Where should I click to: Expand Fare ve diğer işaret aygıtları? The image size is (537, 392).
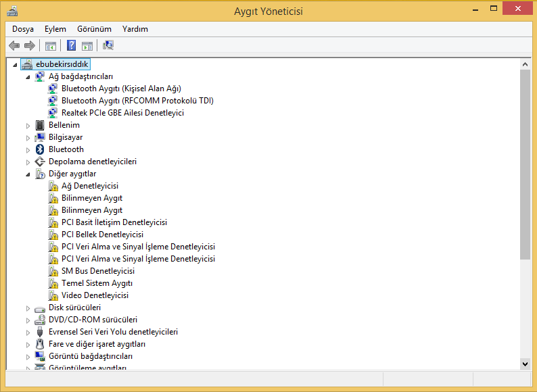pyautogui.click(x=28, y=345)
